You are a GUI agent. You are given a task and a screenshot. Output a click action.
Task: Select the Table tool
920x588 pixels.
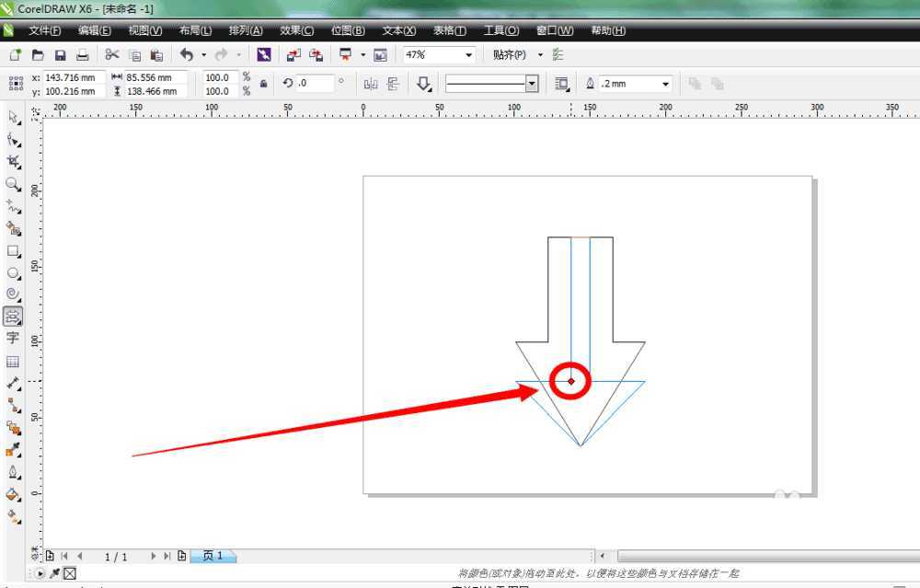tap(13, 362)
